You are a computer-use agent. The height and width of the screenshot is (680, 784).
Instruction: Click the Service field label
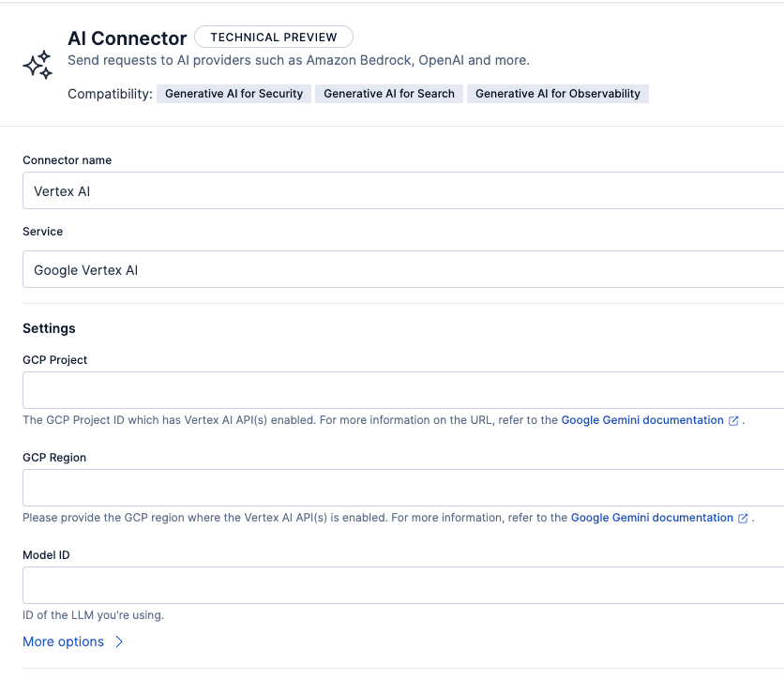pos(43,232)
